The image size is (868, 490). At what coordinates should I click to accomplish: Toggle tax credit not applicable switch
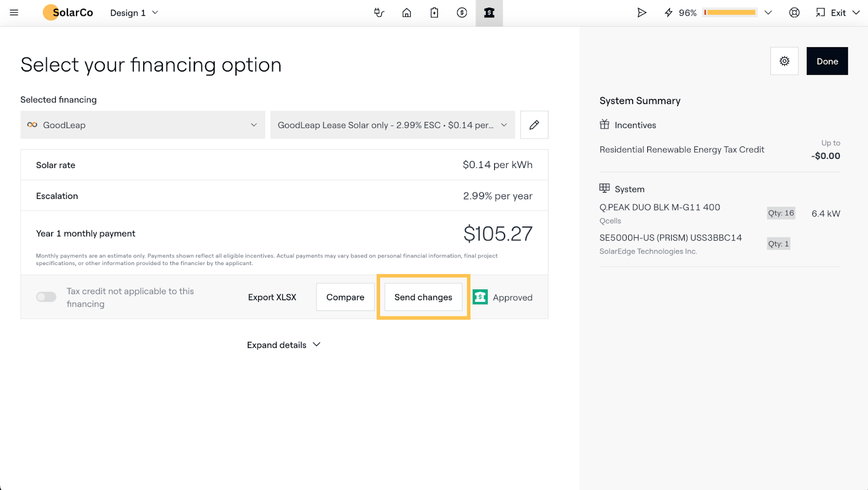(x=46, y=297)
